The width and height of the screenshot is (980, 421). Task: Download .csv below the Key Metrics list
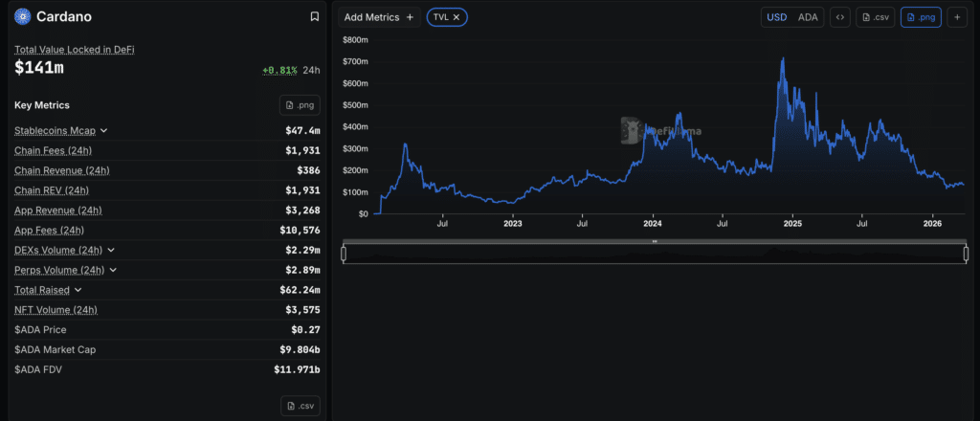(x=300, y=406)
